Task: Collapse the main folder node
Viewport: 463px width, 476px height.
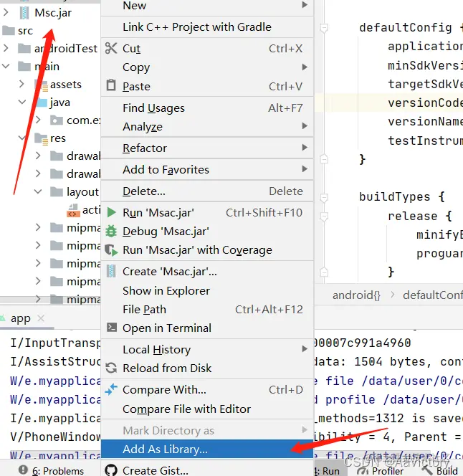Action: [x=6, y=66]
